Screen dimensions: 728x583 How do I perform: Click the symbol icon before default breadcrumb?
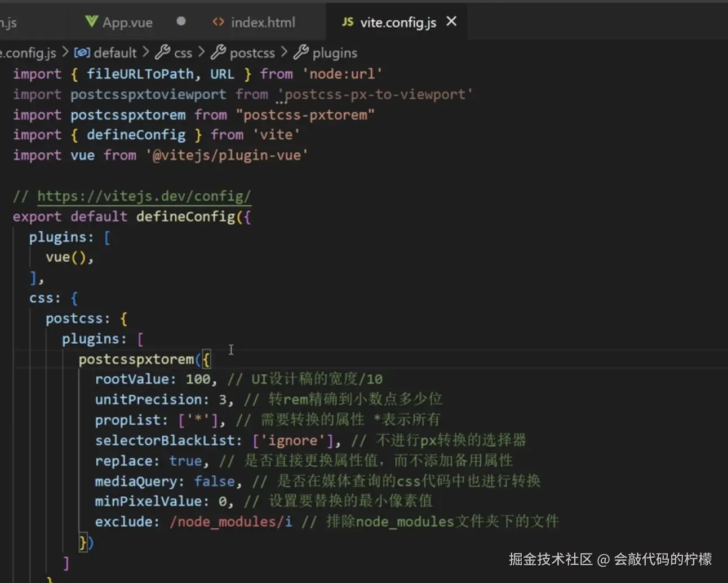82,52
